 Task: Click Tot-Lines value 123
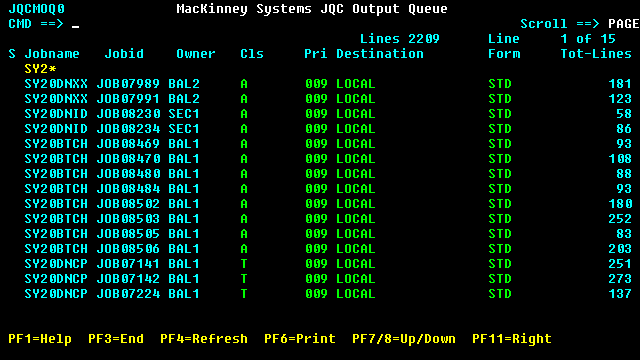click(x=620, y=99)
